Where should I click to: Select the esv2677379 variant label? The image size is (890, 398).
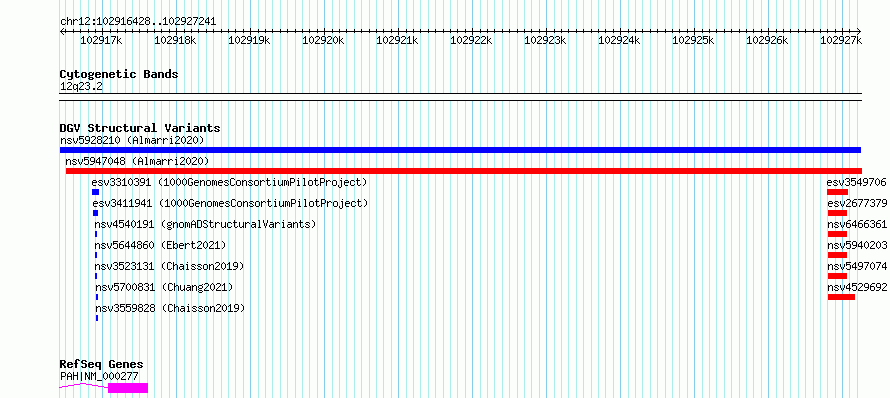tap(857, 203)
